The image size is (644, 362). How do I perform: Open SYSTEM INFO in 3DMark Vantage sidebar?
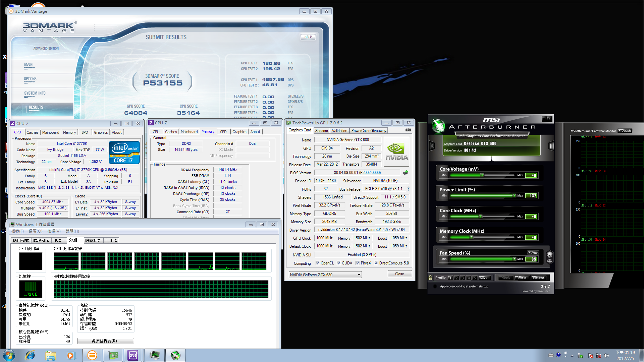[x=35, y=94]
